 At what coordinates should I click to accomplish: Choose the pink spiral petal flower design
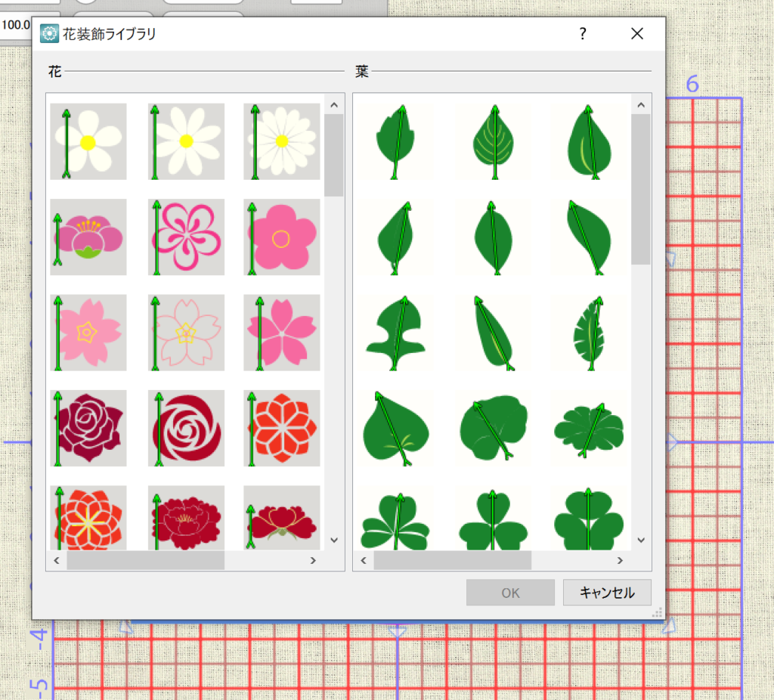[186, 237]
